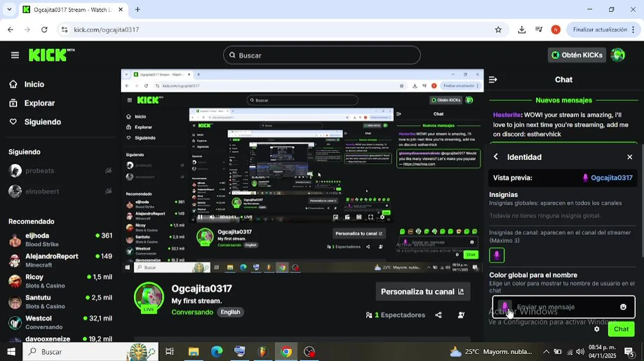Open the Windows notification center
Screen dimensions: 644x361
tap(629, 351)
